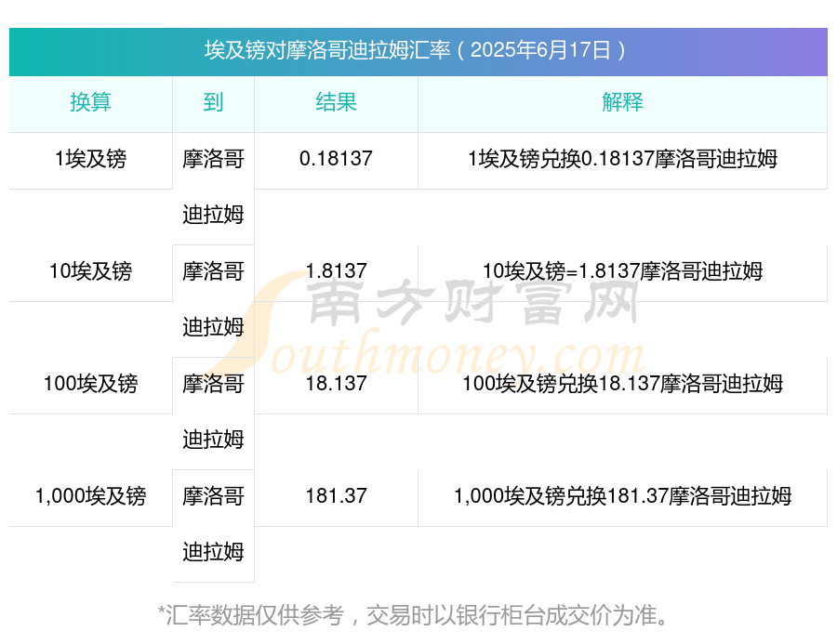This screenshot has height=644, width=837.
Task: Click the result value 181.37
Action: tap(336, 496)
